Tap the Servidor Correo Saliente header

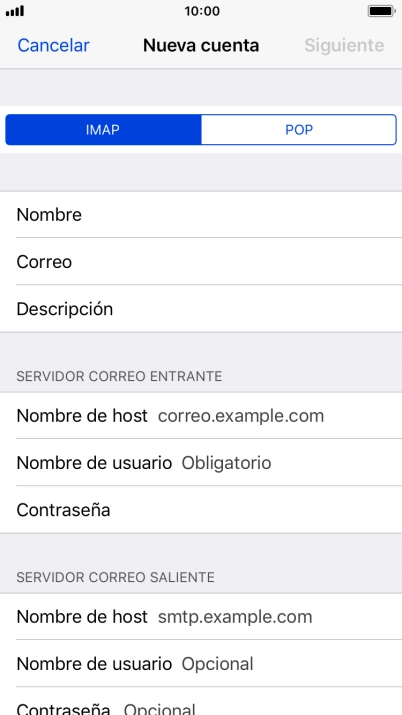pos(115,577)
